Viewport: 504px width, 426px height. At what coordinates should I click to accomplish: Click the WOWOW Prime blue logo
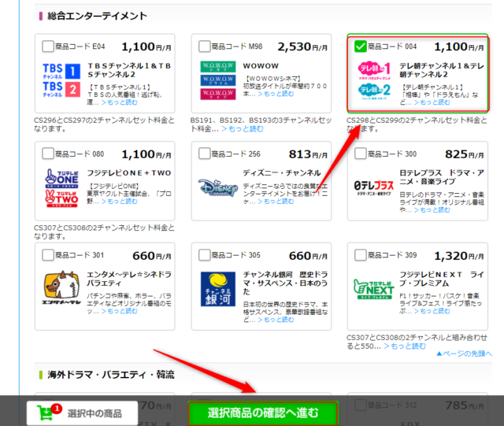coord(218,80)
